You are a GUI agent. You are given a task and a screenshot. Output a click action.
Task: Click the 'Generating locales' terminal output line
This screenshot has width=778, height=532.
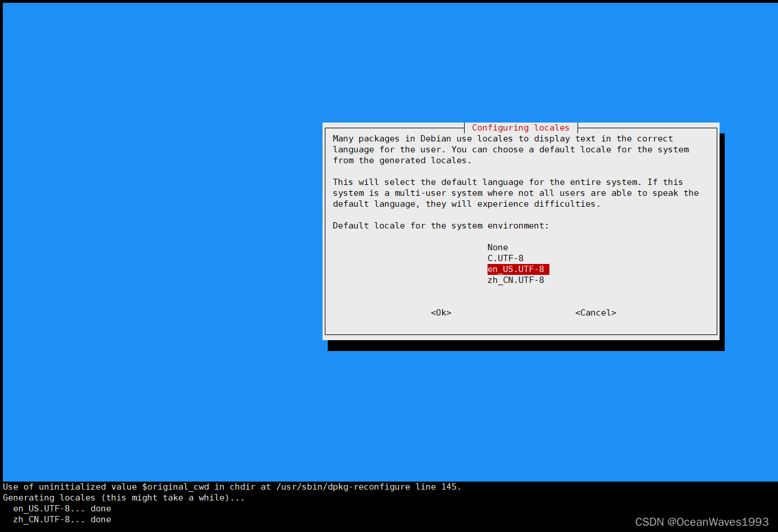pyautogui.click(x=124, y=498)
